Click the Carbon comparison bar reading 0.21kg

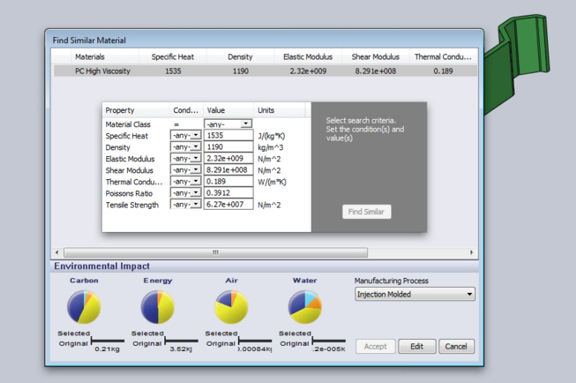click(x=107, y=341)
